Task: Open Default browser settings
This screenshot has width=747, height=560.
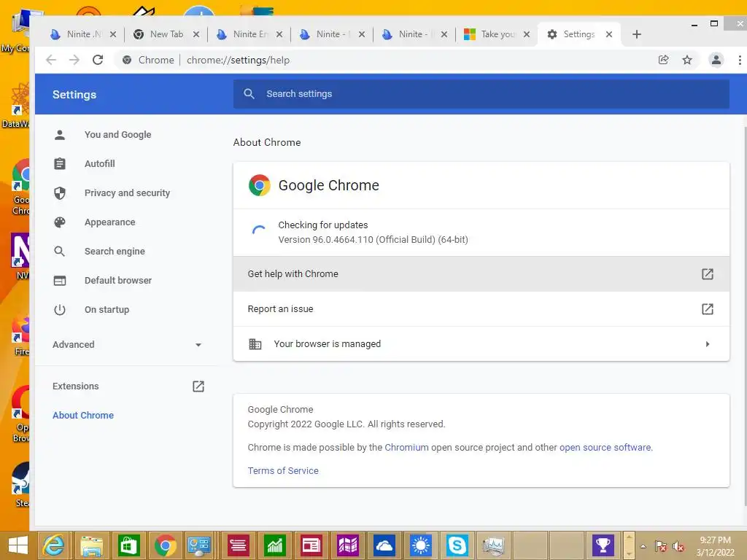Action: 117,281
